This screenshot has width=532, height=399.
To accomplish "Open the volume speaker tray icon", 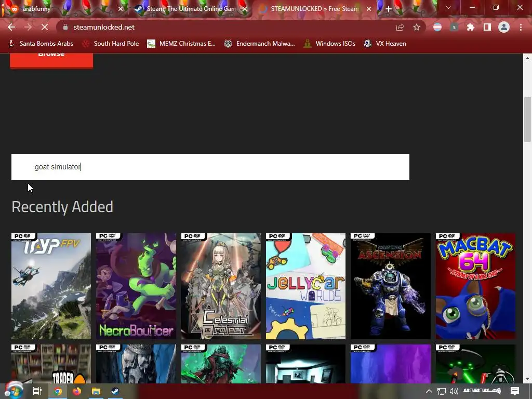I will 454,391.
